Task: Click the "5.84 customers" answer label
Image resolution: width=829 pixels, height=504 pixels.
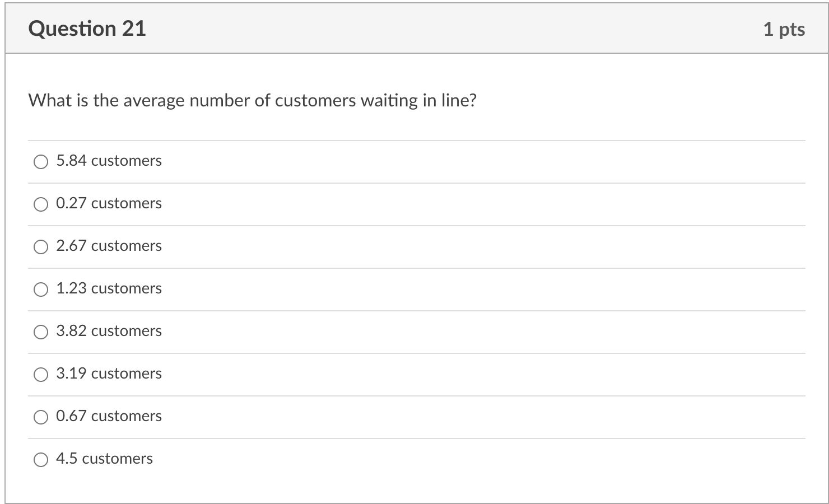Action: pos(109,161)
